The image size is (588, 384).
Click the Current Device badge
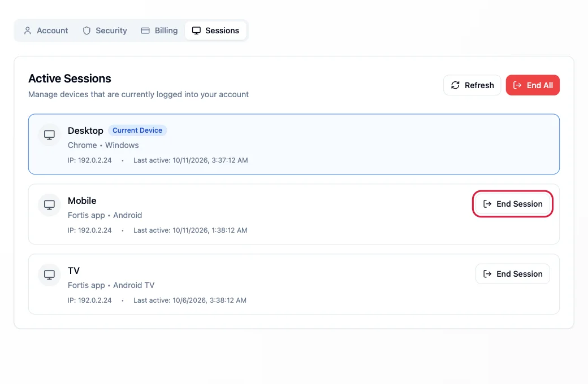click(137, 130)
